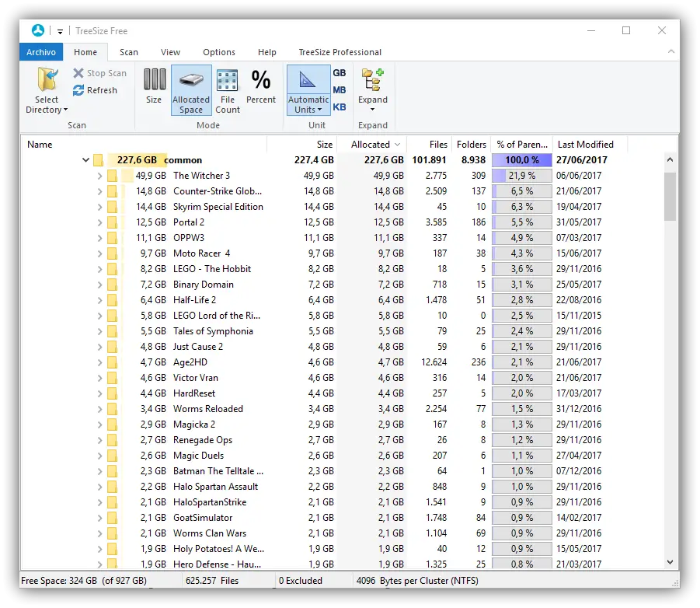Select the Worms Clan Wars row
Image resolution: width=700 pixels, height=608 pixels.
(342, 533)
